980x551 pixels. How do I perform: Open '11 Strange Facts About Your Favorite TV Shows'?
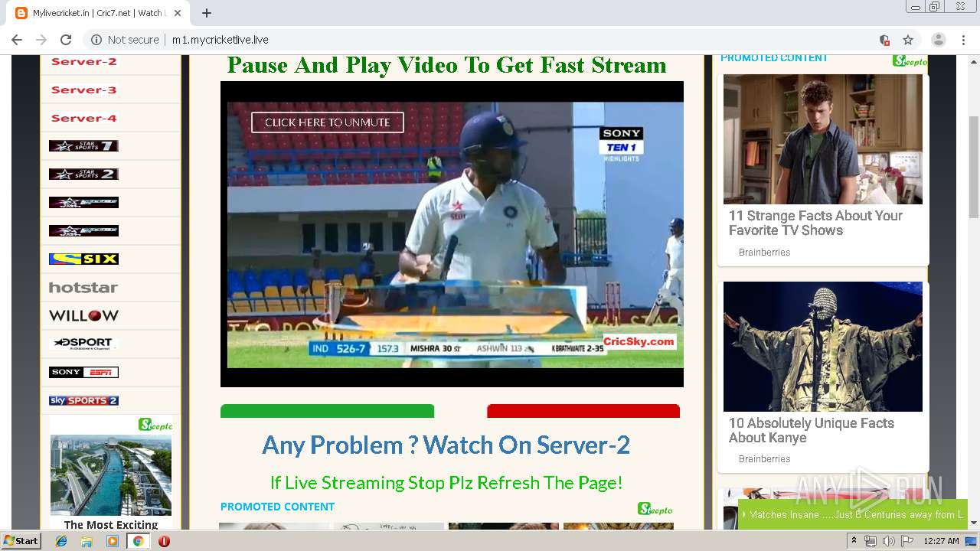click(x=816, y=223)
